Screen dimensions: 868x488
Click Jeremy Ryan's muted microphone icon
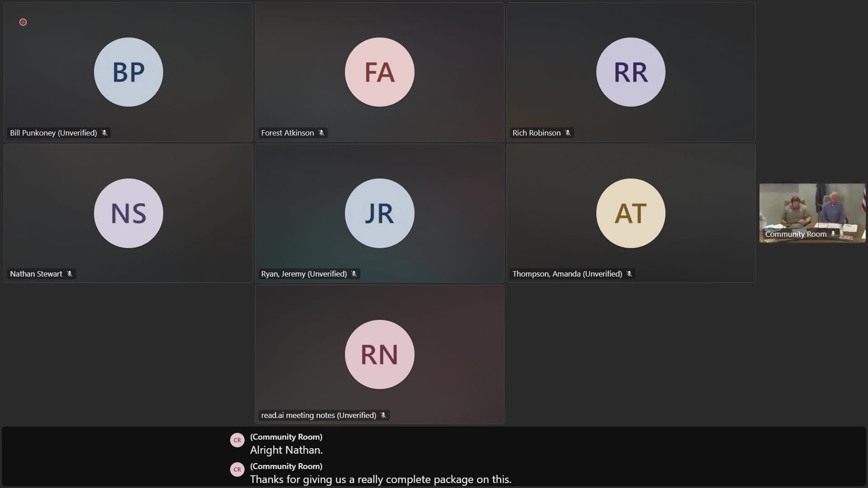[x=354, y=274]
